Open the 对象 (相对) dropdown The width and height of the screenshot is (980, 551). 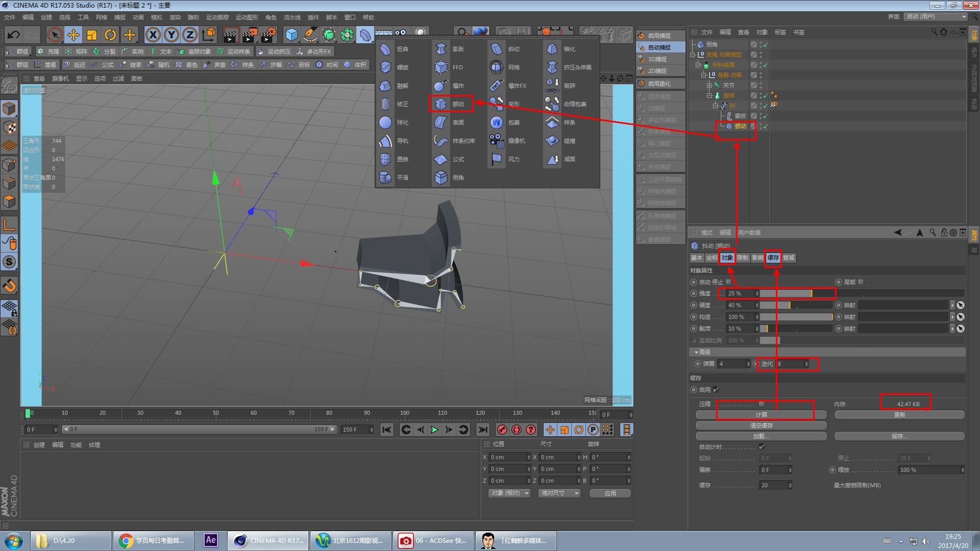[509, 493]
